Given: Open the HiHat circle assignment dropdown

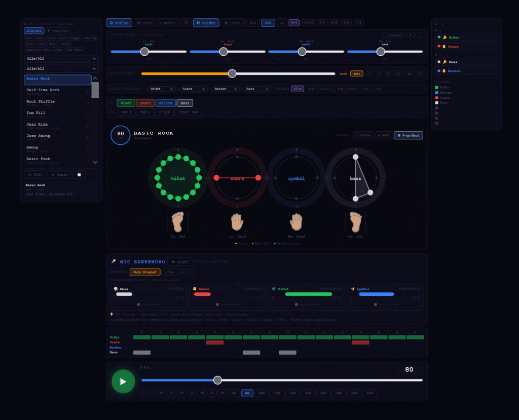Looking at the screenshot, I should [162, 89].
